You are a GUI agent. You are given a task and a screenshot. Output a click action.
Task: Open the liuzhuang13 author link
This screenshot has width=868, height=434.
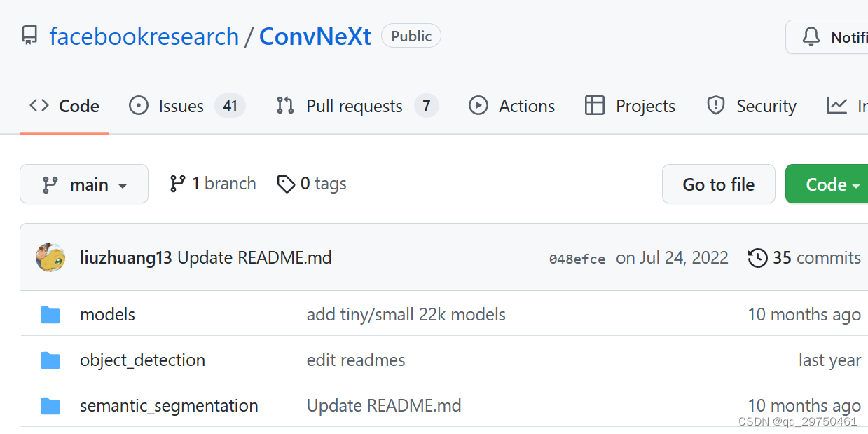tap(126, 257)
